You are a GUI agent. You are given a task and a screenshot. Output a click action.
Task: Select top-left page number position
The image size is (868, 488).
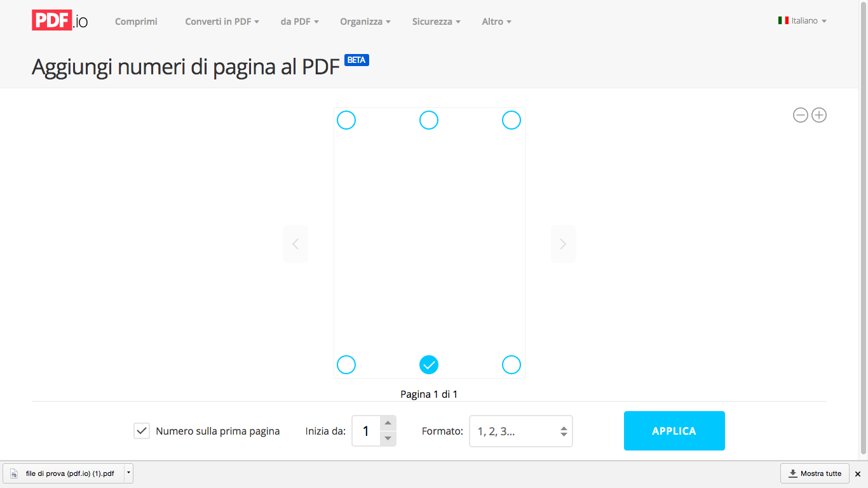point(346,120)
